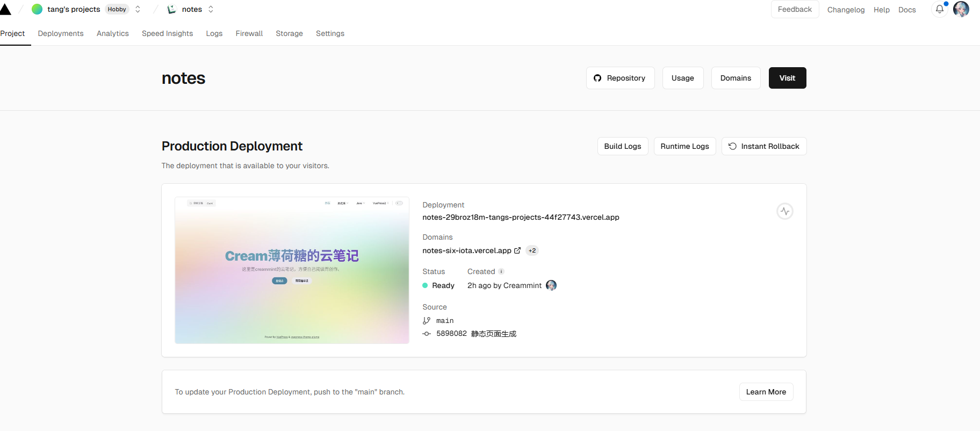The height and width of the screenshot is (431, 980).
Task: Open the Help link
Action: point(881,10)
